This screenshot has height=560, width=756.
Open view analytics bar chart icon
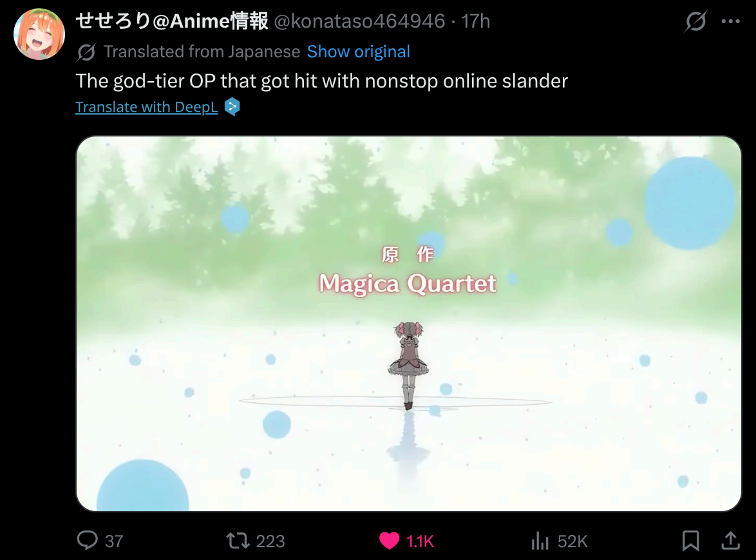click(540, 541)
